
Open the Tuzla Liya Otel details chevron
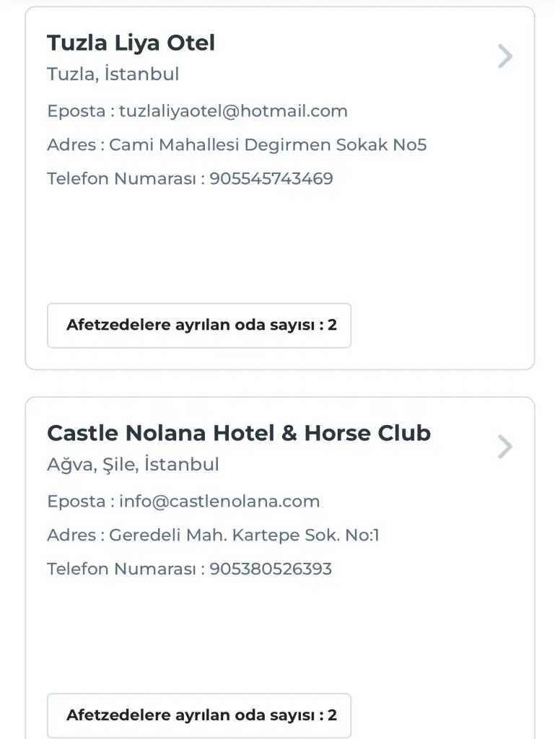coord(505,56)
